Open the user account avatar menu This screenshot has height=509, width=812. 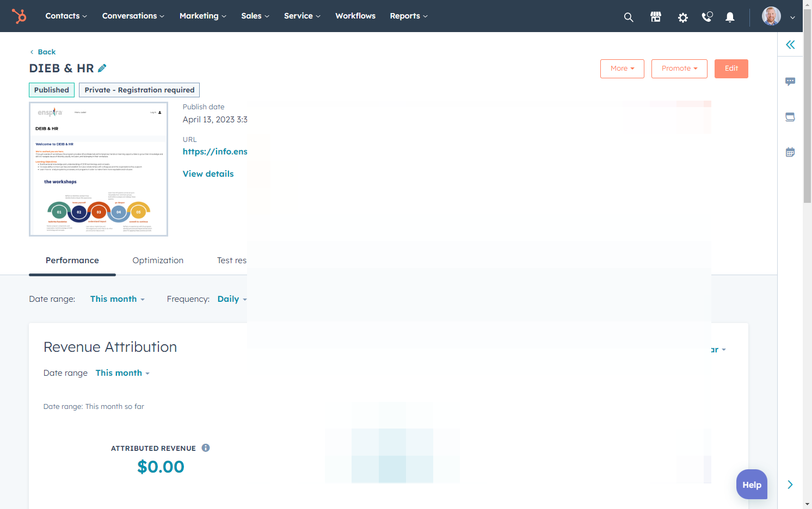[778, 16]
